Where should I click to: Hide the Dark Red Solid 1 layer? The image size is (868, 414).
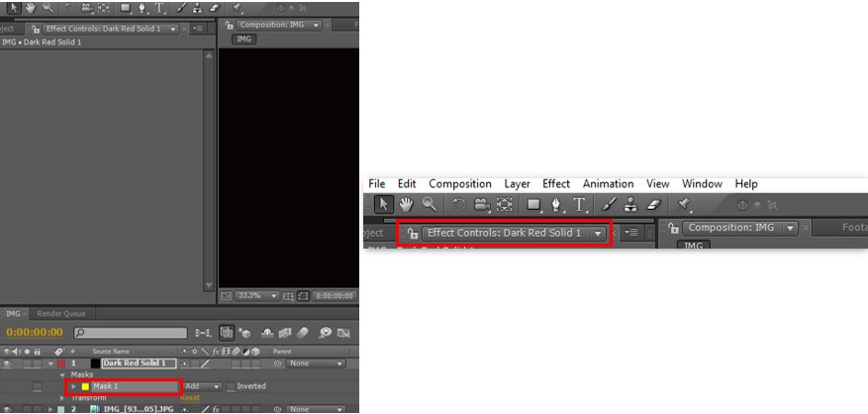[x=7, y=364]
